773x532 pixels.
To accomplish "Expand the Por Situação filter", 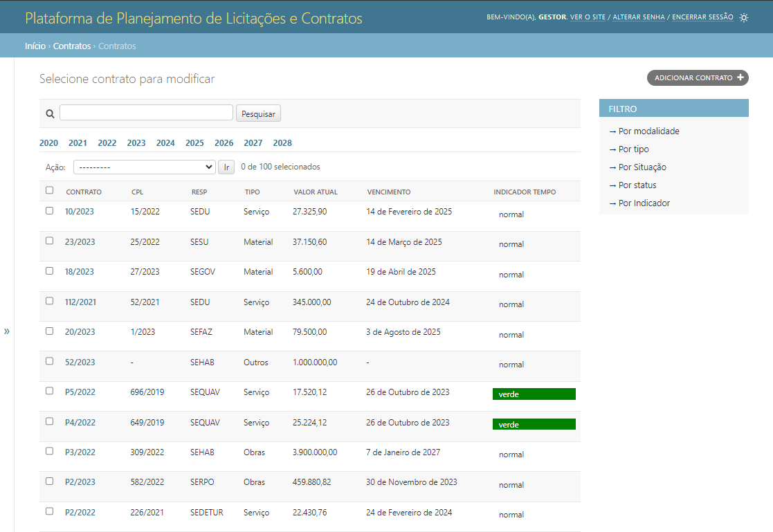I will [637, 167].
